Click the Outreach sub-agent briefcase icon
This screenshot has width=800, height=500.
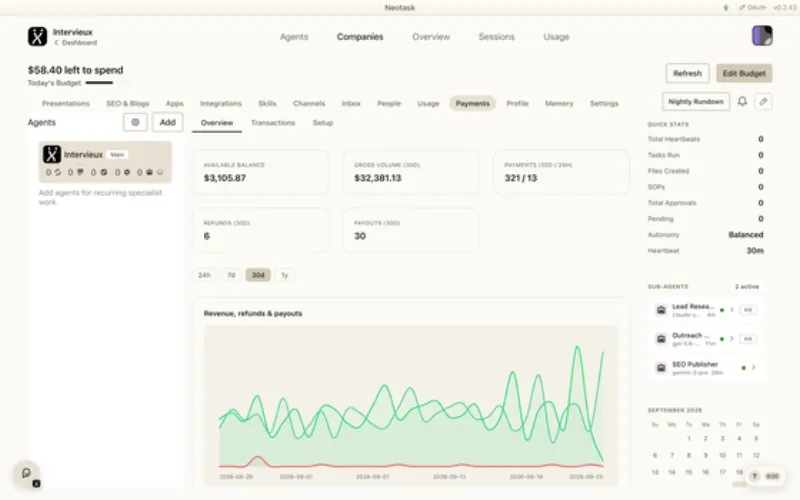[x=661, y=339]
